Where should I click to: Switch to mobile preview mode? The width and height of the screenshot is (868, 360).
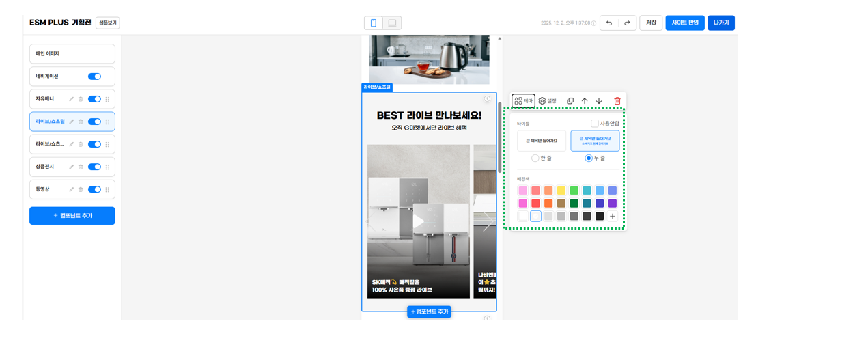click(374, 23)
